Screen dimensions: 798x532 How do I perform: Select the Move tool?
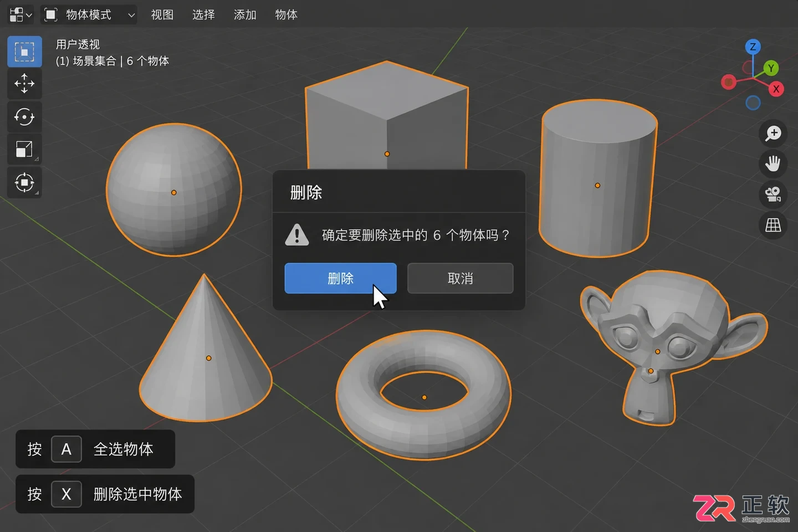(x=24, y=84)
